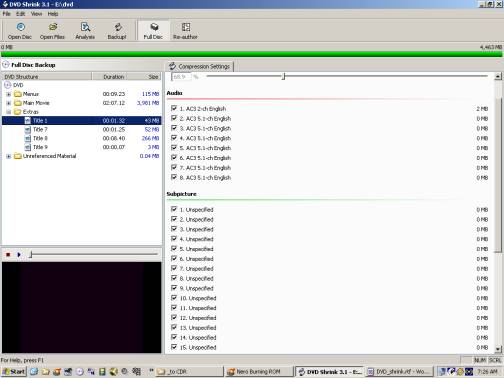Uncheck audio stream 2 AC3 5.1-ch English
This screenshot has width=504, height=378.
[x=174, y=118]
